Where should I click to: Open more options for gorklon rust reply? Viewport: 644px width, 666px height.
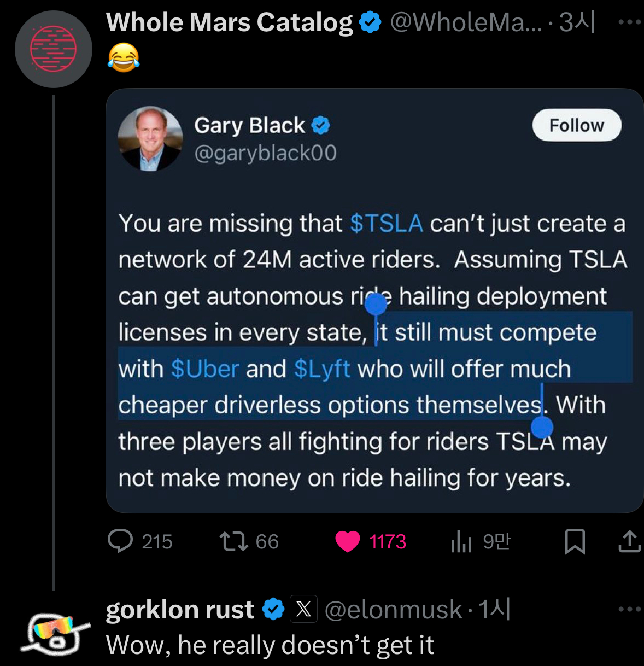(629, 609)
